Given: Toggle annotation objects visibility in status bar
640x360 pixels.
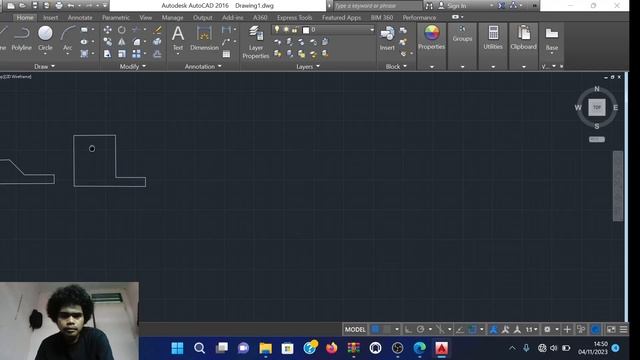Looking at the screenshot, I should [x=493, y=329].
